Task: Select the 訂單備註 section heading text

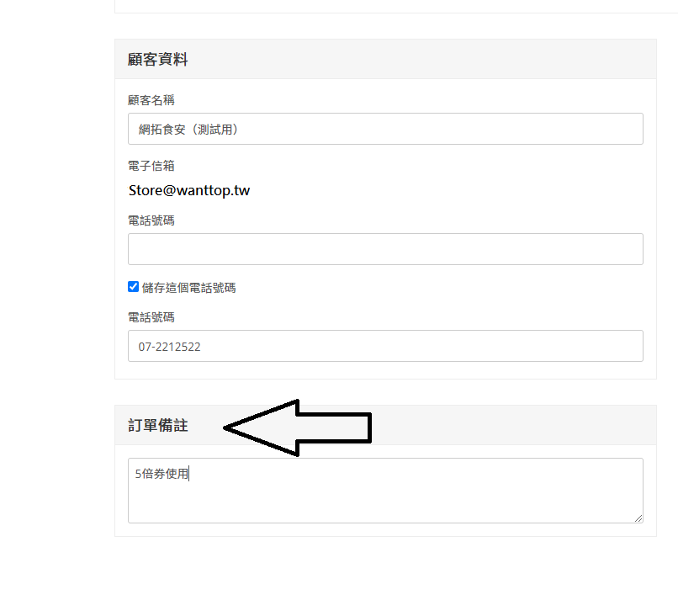Action: click(x=158, y=425)
